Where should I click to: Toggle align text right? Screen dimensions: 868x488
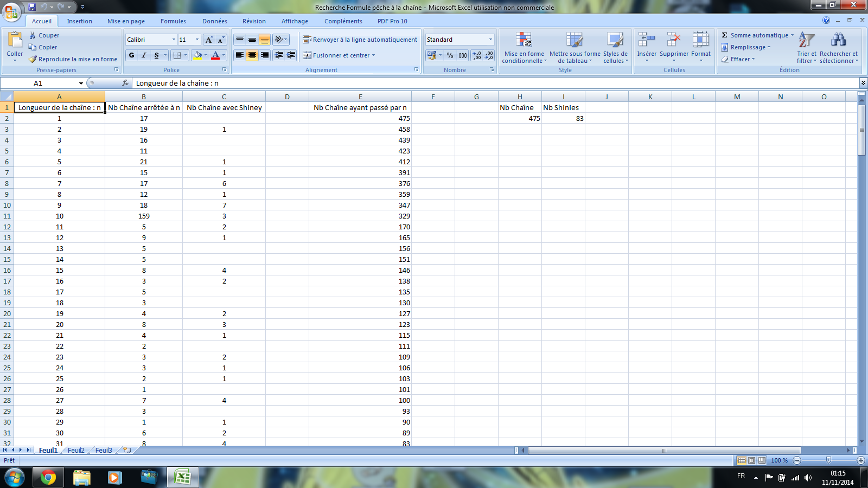click(x=264, y=55)
